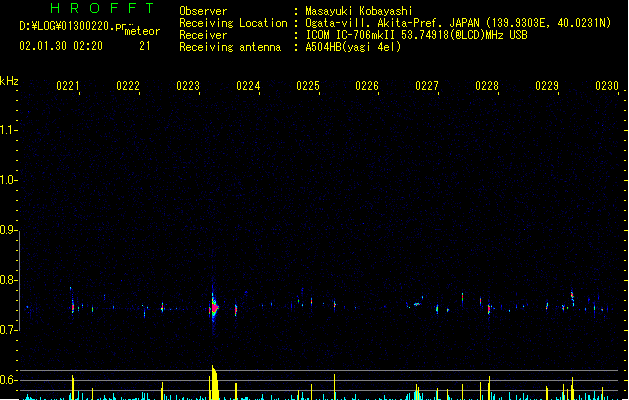Click the 'Receiving Location' label
The height and width of the screenshot is (400, 629).
(x=233, y=23)
